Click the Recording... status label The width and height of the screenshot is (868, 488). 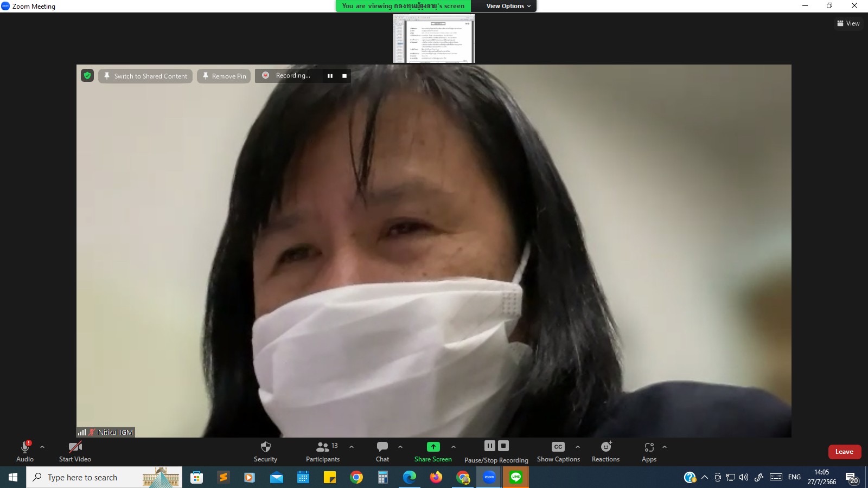(293, 75)
